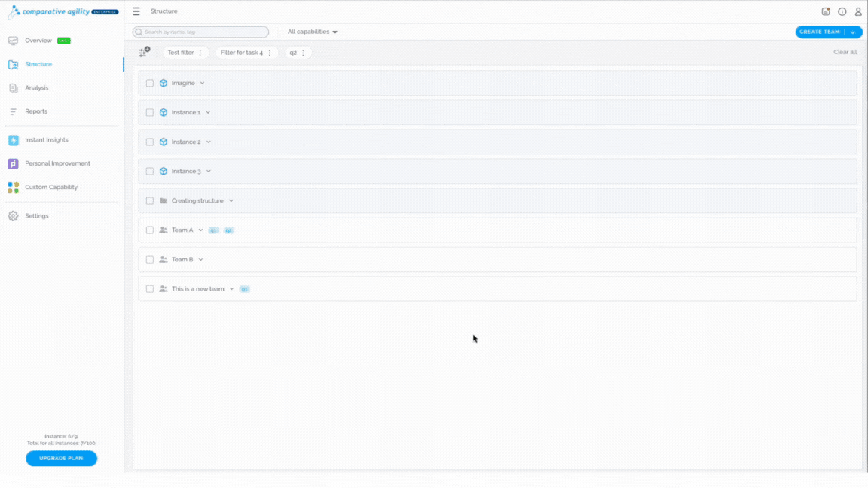The image size is (868, 488).
Task: Select Reports in the sidebar
Action: [x=36, y=111]
